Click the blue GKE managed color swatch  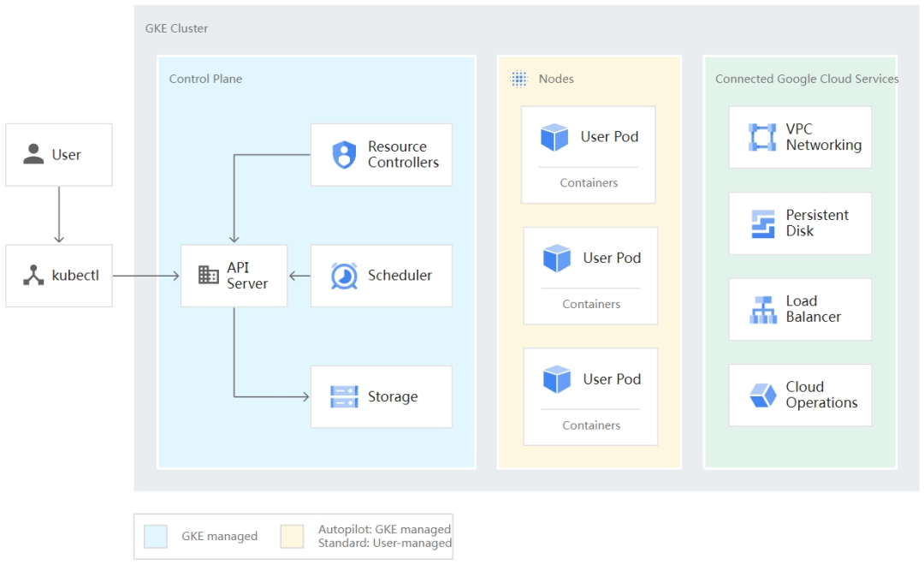click(x=156, y=535)
